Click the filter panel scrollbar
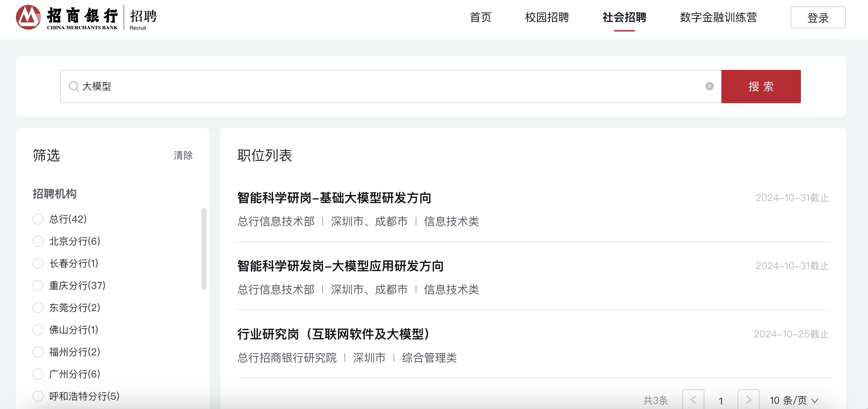Screen dimensions: 868x409 pos(204,248)
